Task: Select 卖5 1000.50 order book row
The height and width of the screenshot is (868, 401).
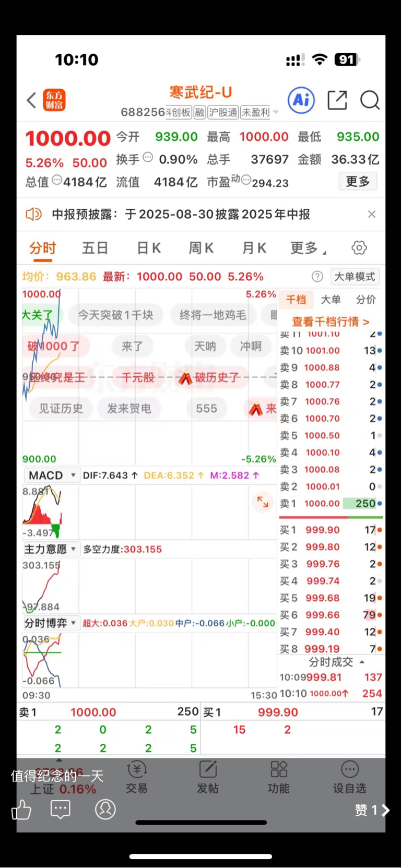Action: [331, 436]
